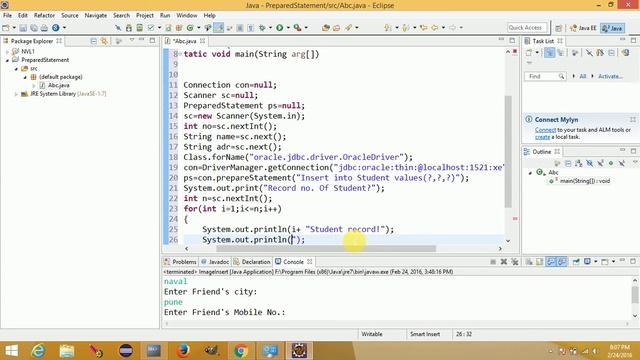Collapse the src folder node
Screen dimensions: 640x360
click(16, 69)
